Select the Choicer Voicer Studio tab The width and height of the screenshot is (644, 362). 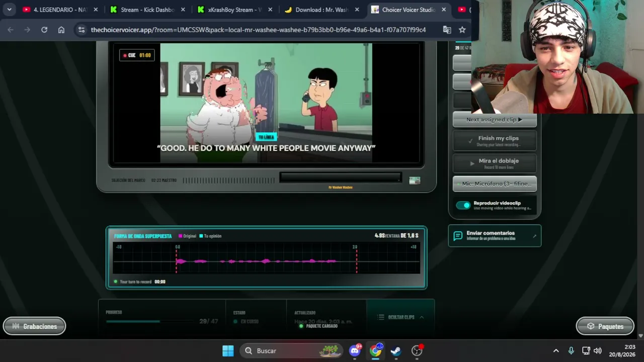[410, 10]
